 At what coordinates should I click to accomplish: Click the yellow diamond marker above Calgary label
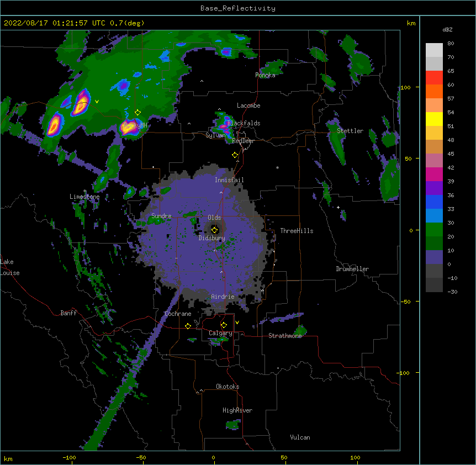point(224,325)
